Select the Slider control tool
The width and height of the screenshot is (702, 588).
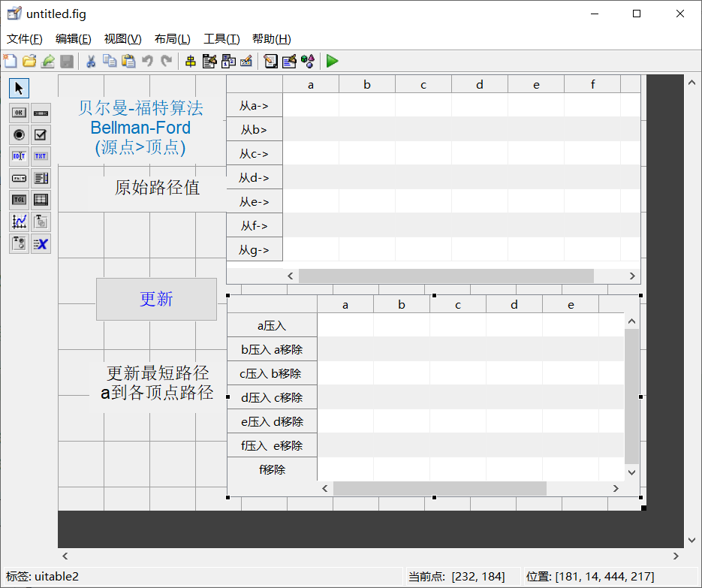40,113
